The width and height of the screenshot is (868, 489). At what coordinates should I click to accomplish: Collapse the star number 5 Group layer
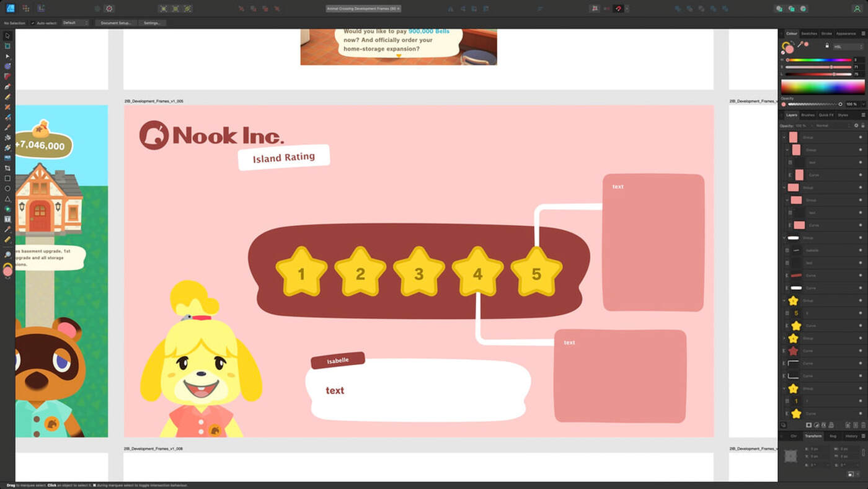pyautogui.click(x=784, y=300)
